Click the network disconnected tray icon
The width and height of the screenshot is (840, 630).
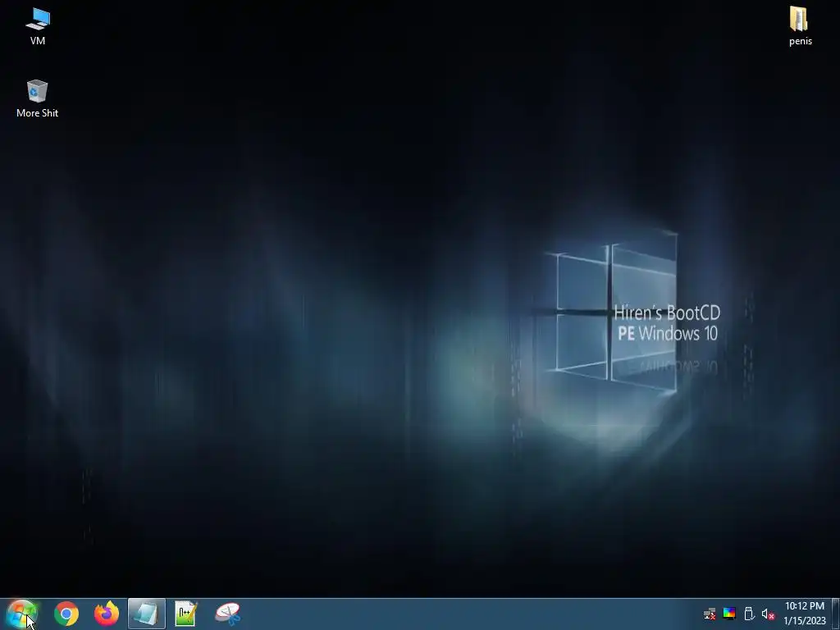pos(710,614)
